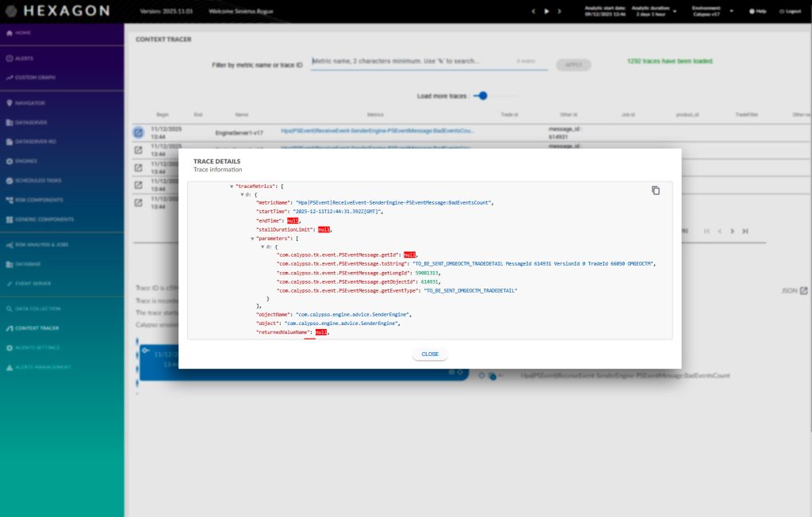Select the Engines gear icon
The width and height of the screenshot is (812, 517).
pyautogui.click(x=9, y=161)
